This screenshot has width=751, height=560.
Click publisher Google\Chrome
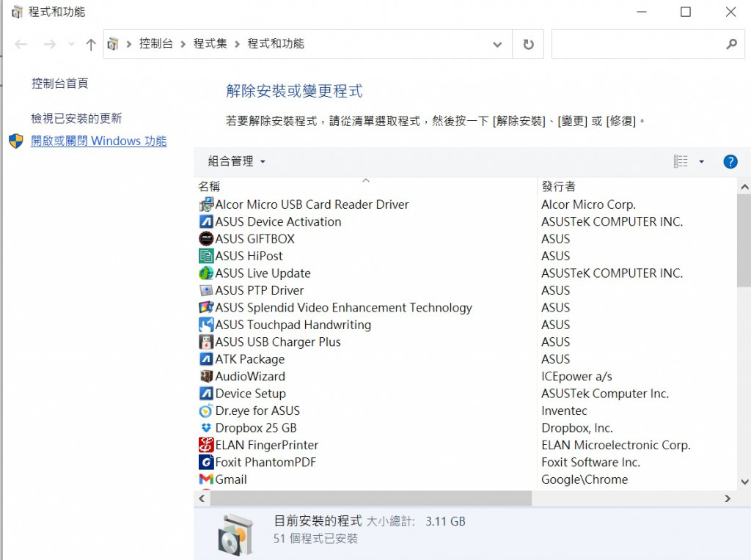point(585,479)
